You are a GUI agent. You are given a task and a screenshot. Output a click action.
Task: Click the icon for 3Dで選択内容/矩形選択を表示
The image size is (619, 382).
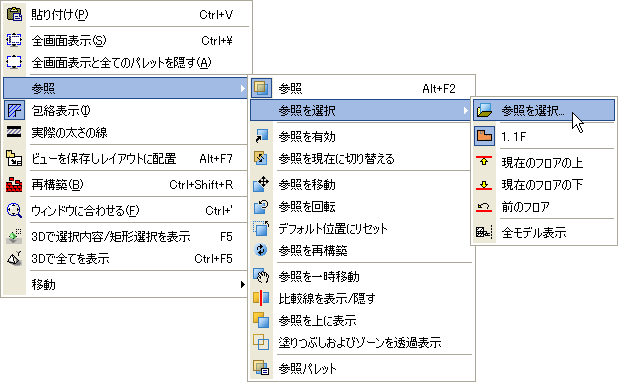pyautogui.click(x=14, y=236)
